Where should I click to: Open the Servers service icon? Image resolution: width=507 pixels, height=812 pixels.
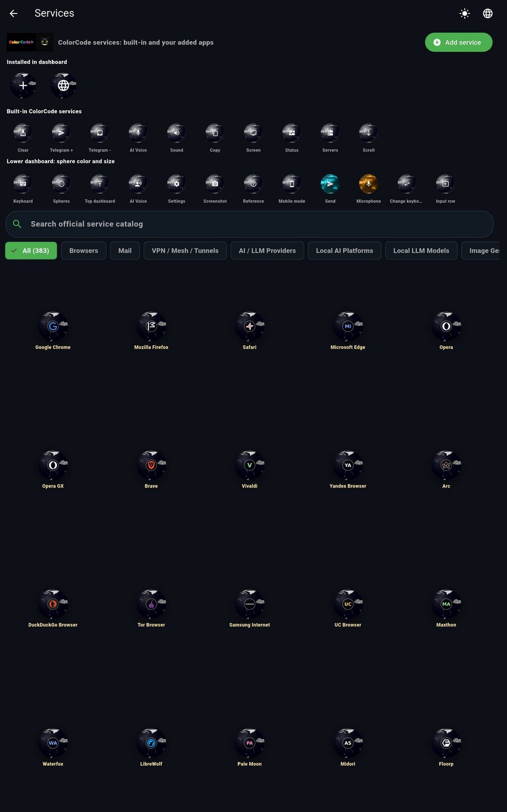point(330,133)
